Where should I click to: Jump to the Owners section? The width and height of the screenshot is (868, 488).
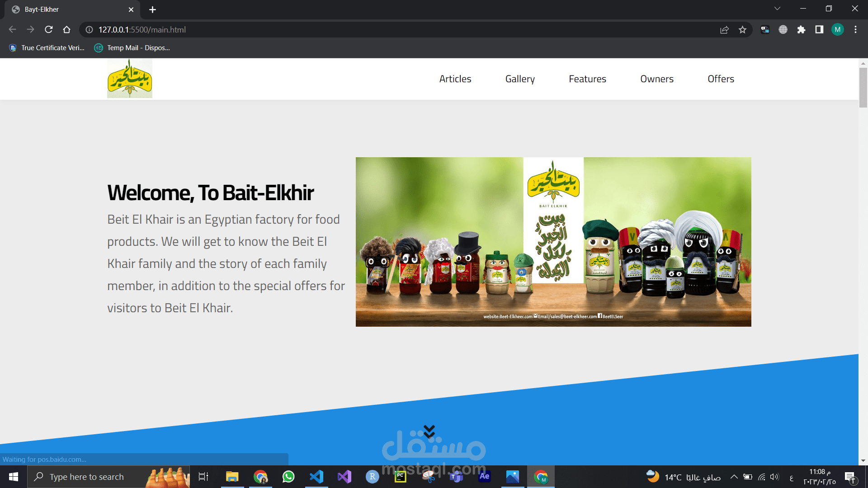(x=657, y=79)
